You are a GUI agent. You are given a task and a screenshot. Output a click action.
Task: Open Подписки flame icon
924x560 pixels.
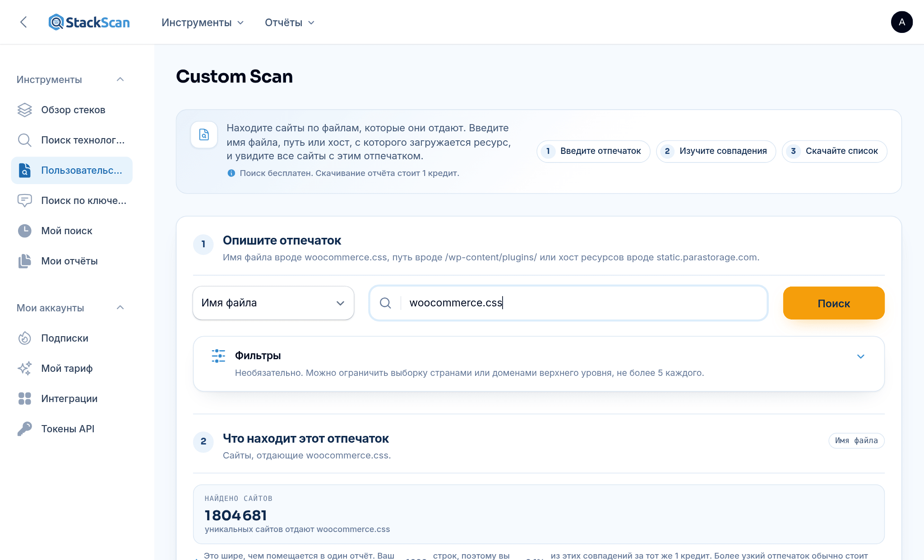[x=25, y=338]
